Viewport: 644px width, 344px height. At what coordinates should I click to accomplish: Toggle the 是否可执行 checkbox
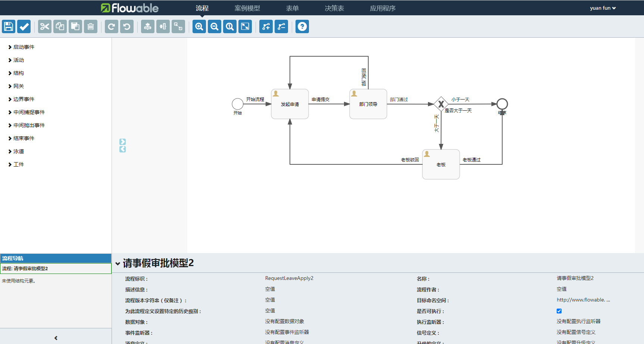pyautogui.click(x=559, y=311)
